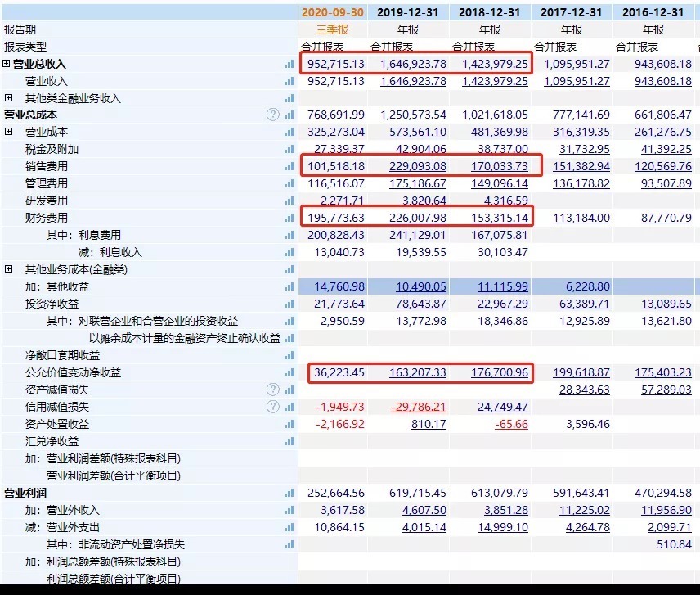Open chart icon for 税金及附加 row
Viewport: 700px width, 595px height.
point(289,149)
